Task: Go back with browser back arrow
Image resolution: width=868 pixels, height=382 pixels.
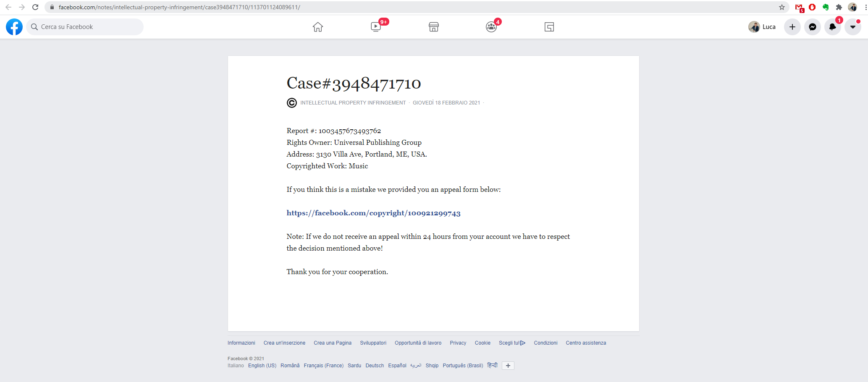Action: pos(8,7)
